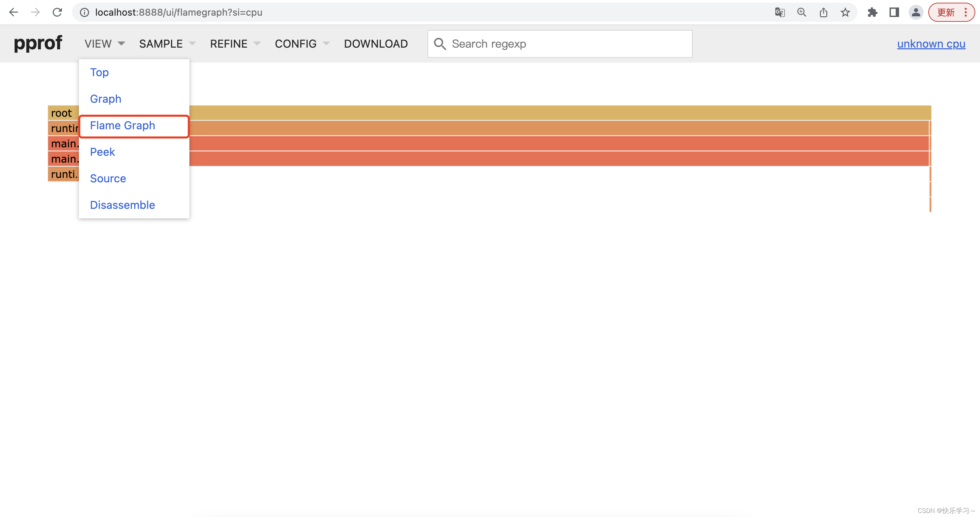Select Flame Graph from VIEW dropdown
Screen dimensions: 980x517
coord(122,125)
